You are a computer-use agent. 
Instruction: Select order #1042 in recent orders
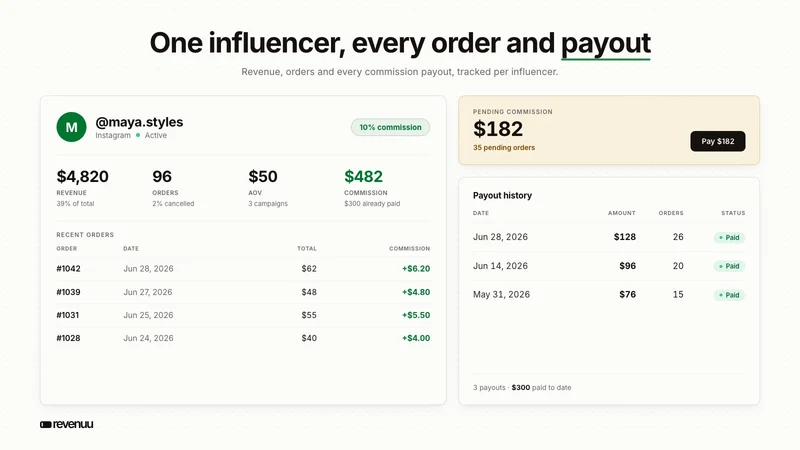pos(68,268)
